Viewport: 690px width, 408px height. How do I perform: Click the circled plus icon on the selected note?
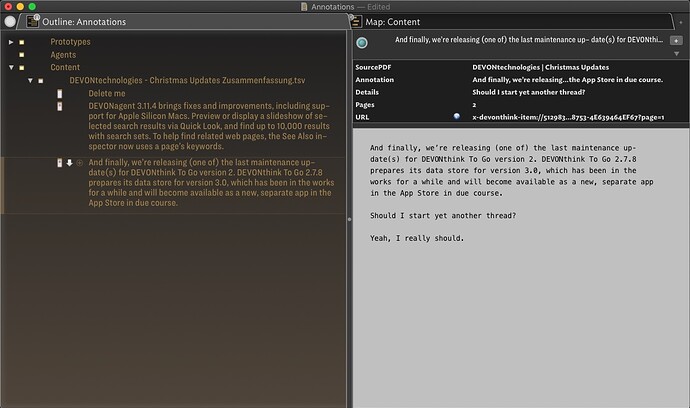coord(80,163)
